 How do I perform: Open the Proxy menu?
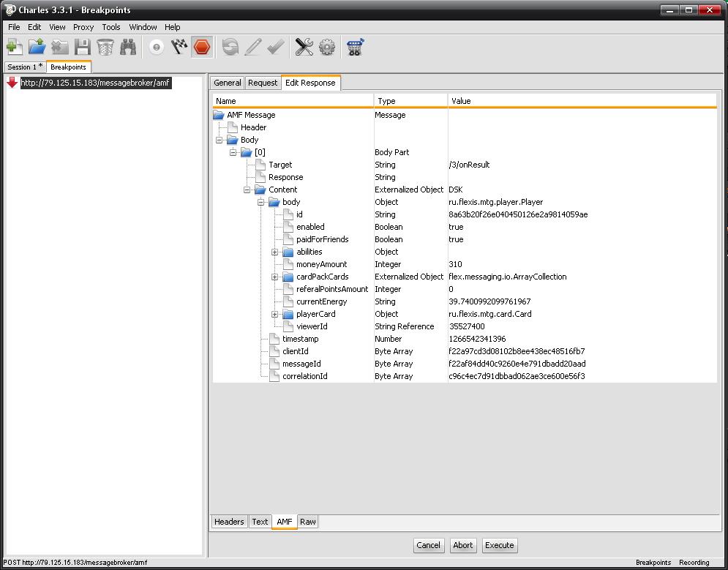[x=83, y=27]
